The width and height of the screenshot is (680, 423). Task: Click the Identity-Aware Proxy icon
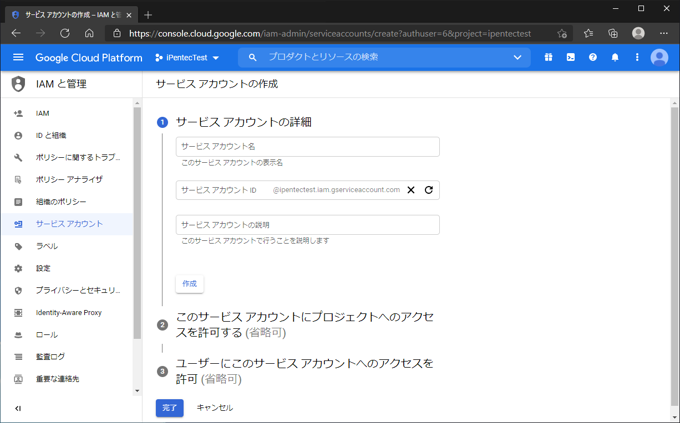click(18, 312)
